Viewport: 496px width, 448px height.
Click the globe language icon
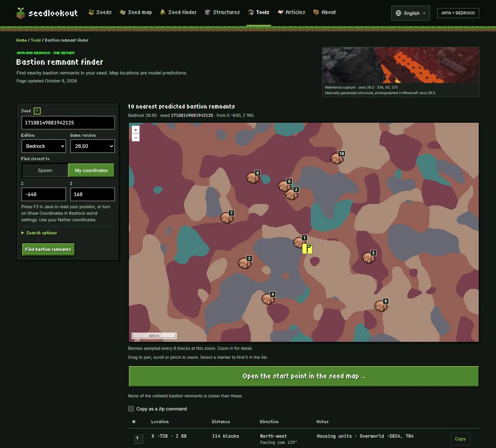399,13
